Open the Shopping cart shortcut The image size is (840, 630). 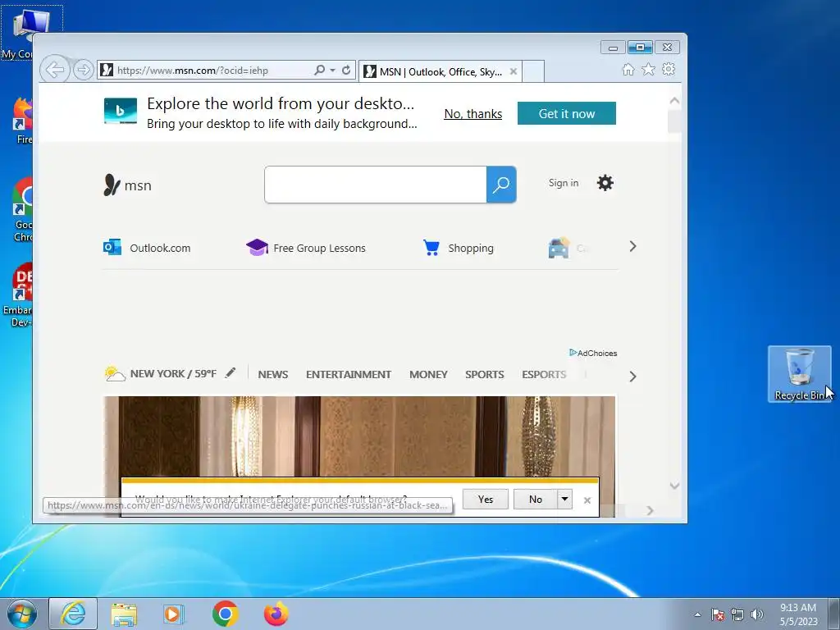[458, 248]
